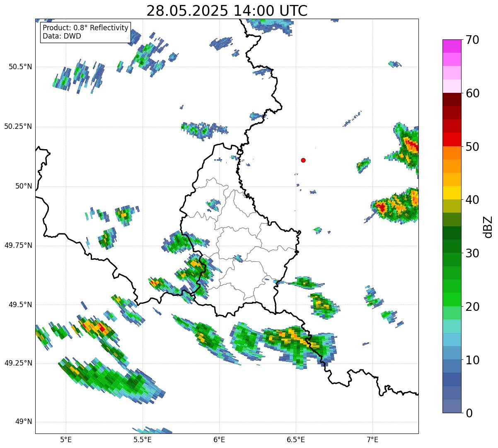Click the latitude label "50°N"

[23, 186]
